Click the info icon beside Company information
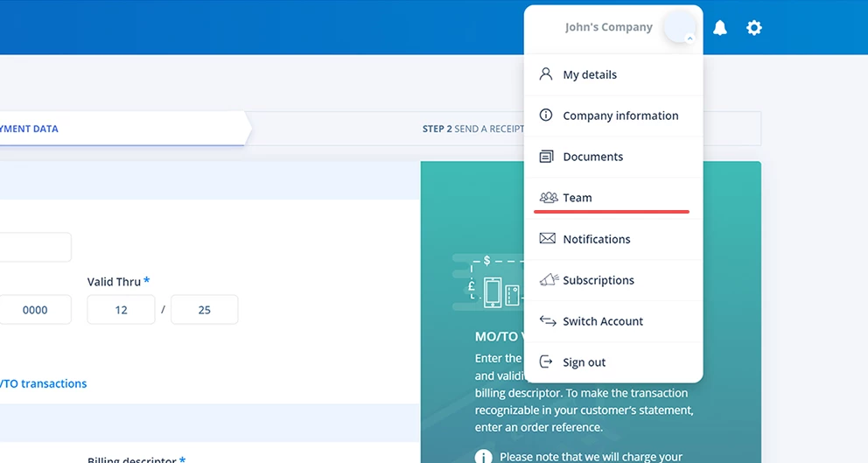The height and width of the screenshot is (463, 868). tap(546, 116)
